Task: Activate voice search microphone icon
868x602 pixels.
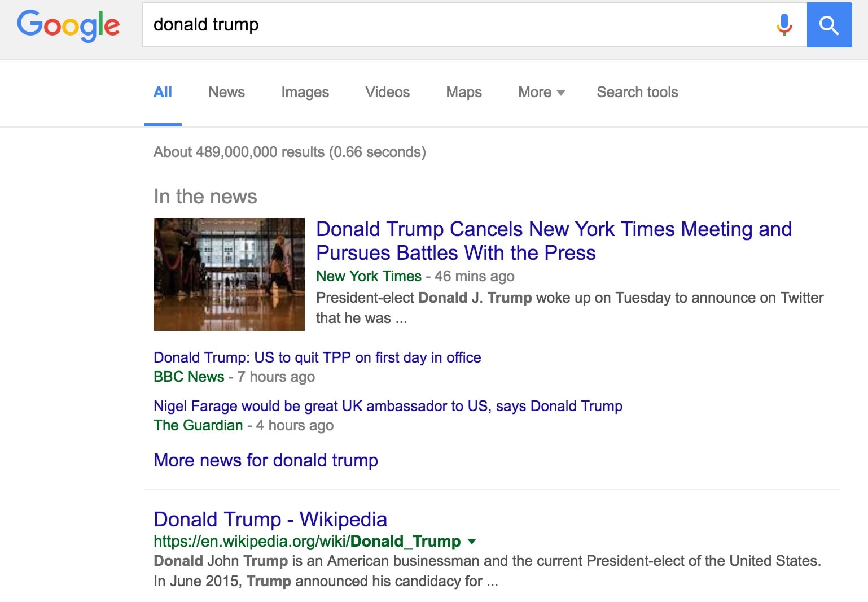Action: pos(784,25)
